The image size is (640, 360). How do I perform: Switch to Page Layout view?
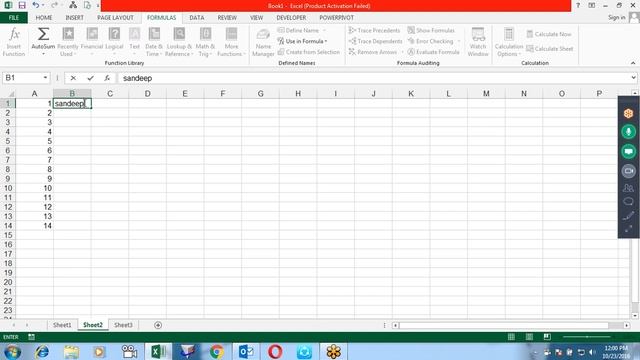click(x=529, y=337)
